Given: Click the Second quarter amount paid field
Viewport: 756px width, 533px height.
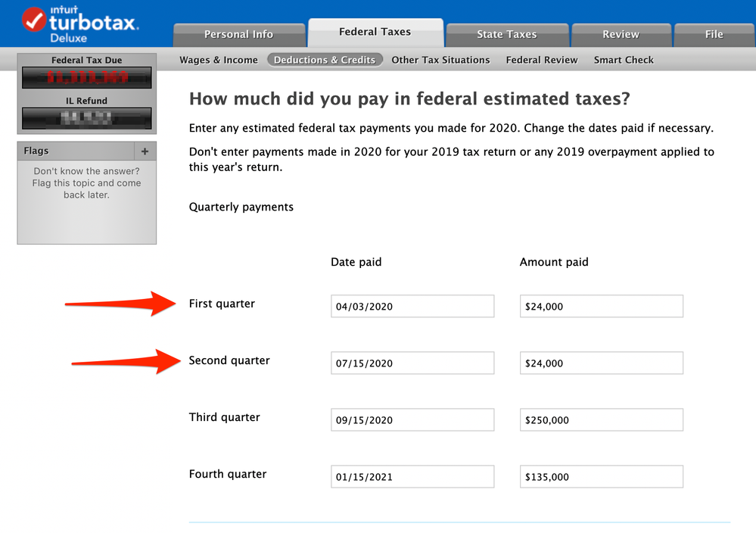Looking at the screenshot, I should [600, 363].
